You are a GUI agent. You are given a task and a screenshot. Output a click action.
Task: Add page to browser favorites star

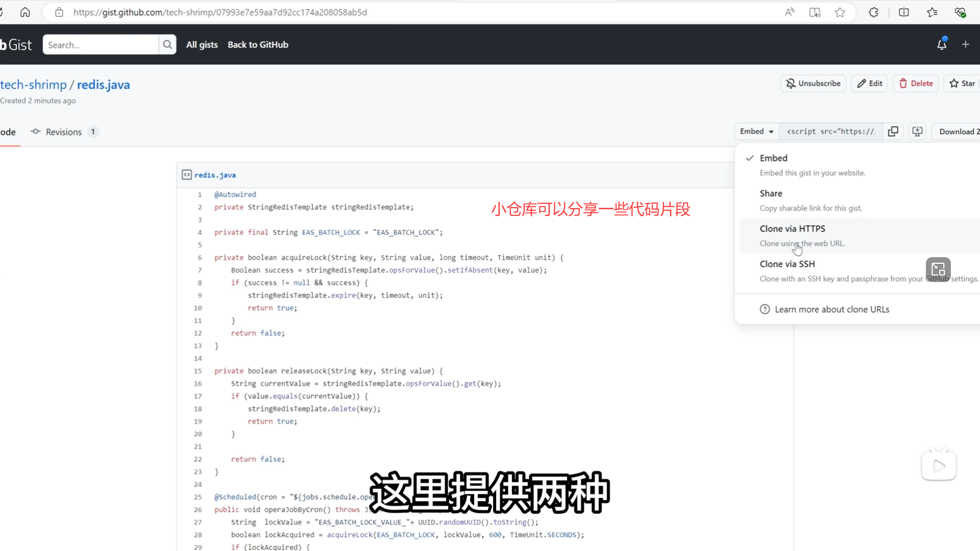point(840,12)
